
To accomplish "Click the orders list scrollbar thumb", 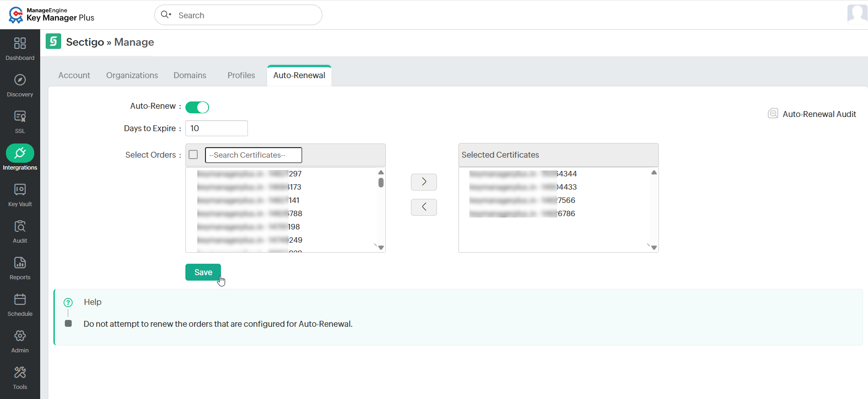I will 381,182.
